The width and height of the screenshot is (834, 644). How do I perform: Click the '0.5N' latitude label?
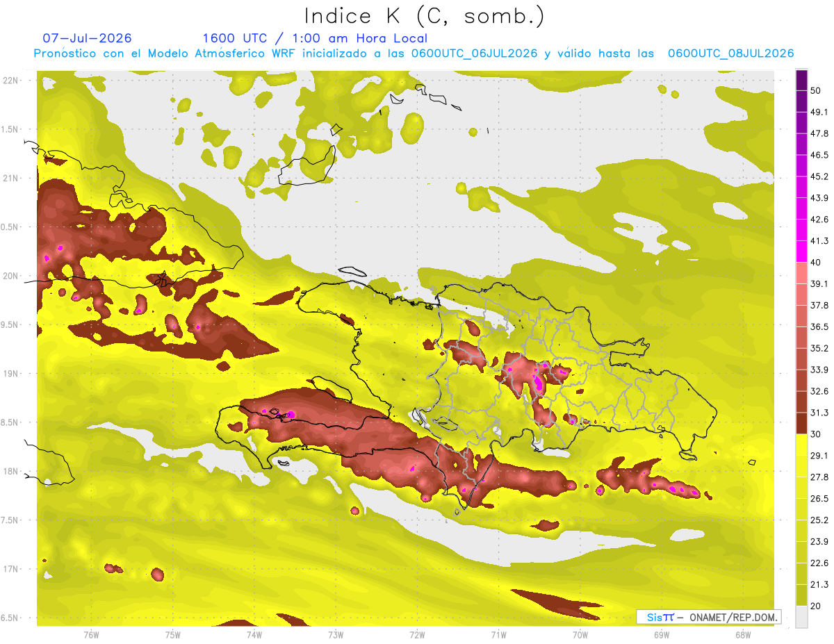[x=10, y=227]
